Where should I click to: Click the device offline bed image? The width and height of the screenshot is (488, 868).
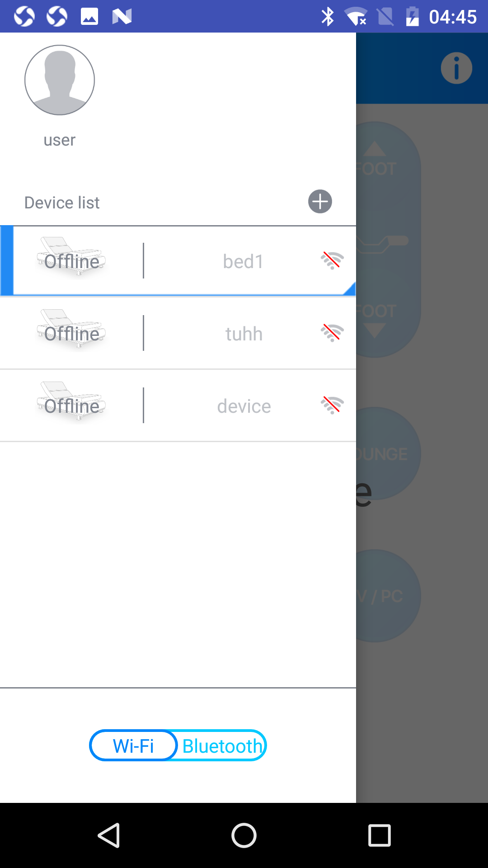click(x=71, y=401)
